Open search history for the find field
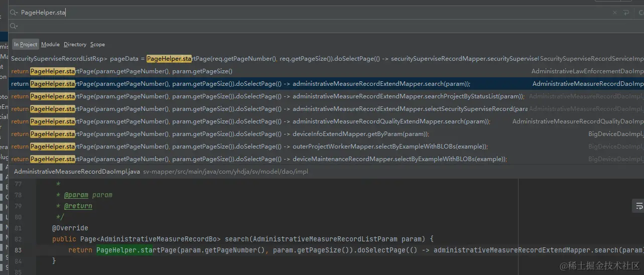Image resolution: width=644 pixels, height=275 pixels. [14, 13]
